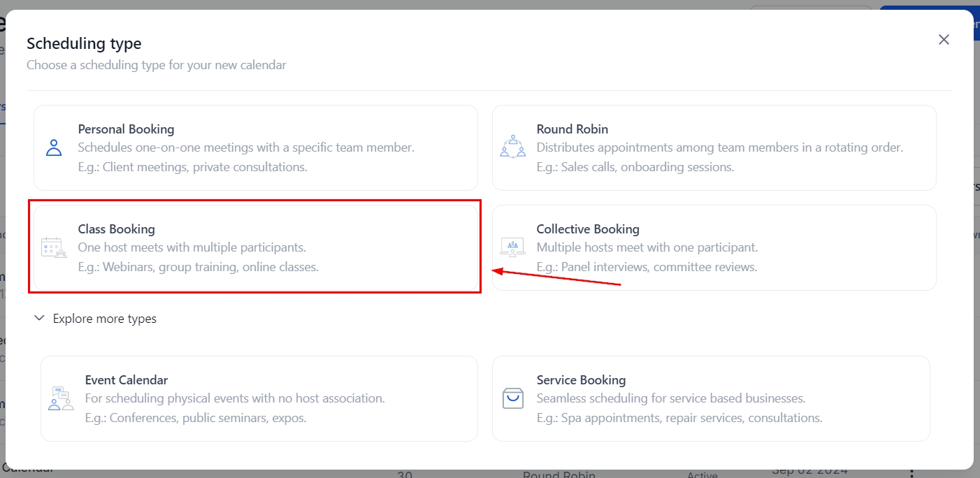Click "Seamless scheduling for service based businesses" text

(671, 398)
